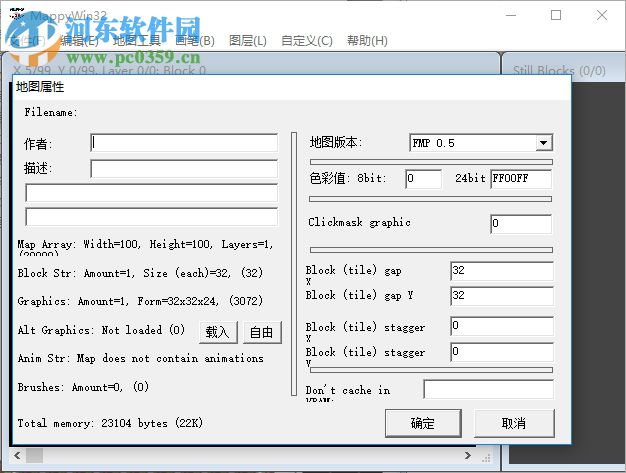Click the Block (tile) stagger Y field

[x=502, y=352]
